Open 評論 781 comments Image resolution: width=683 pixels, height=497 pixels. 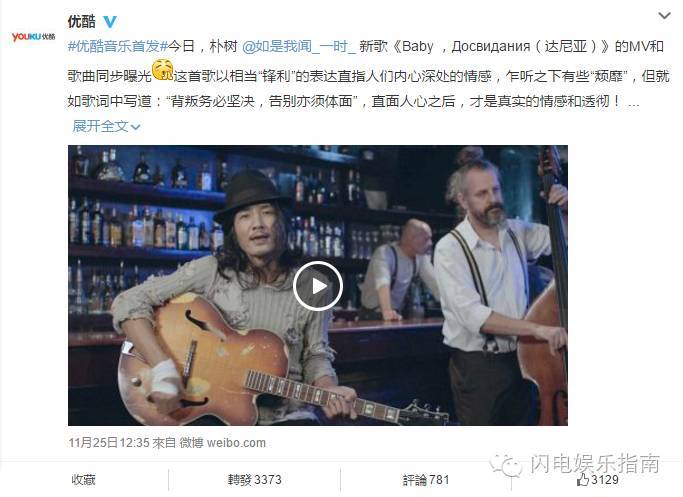point(426,480)
